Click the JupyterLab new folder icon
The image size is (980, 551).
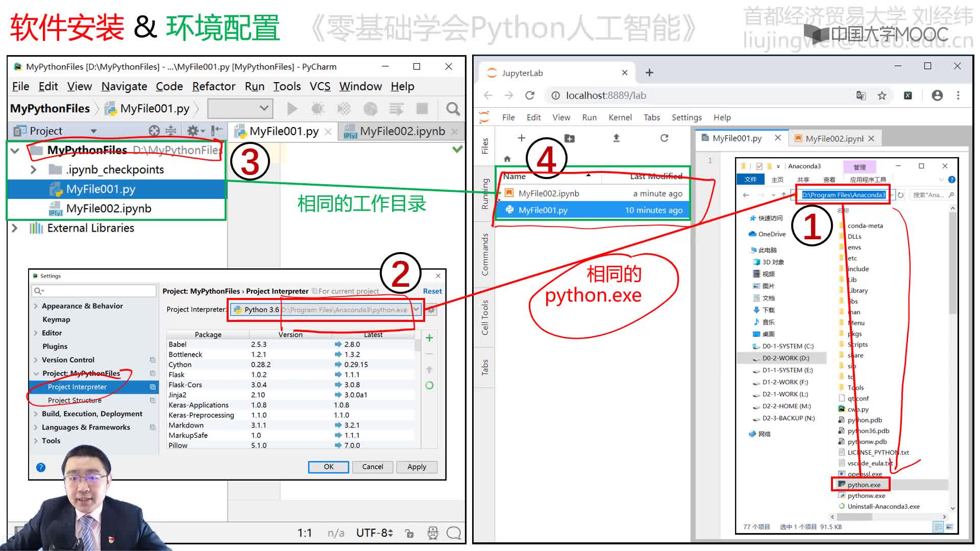(570, 138)
